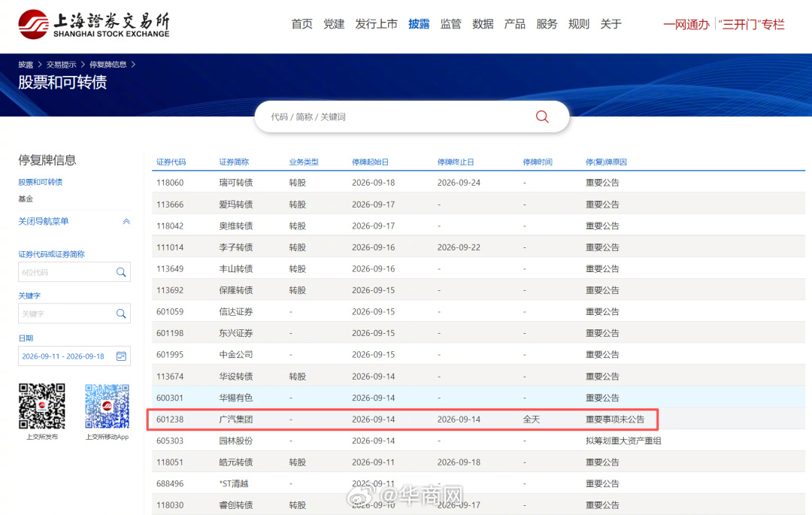Click the 交易提示 breadcrumb

tap(61, 65)
